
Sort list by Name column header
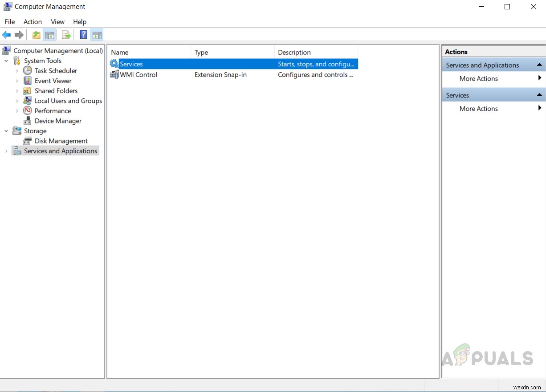coord(149,52)
